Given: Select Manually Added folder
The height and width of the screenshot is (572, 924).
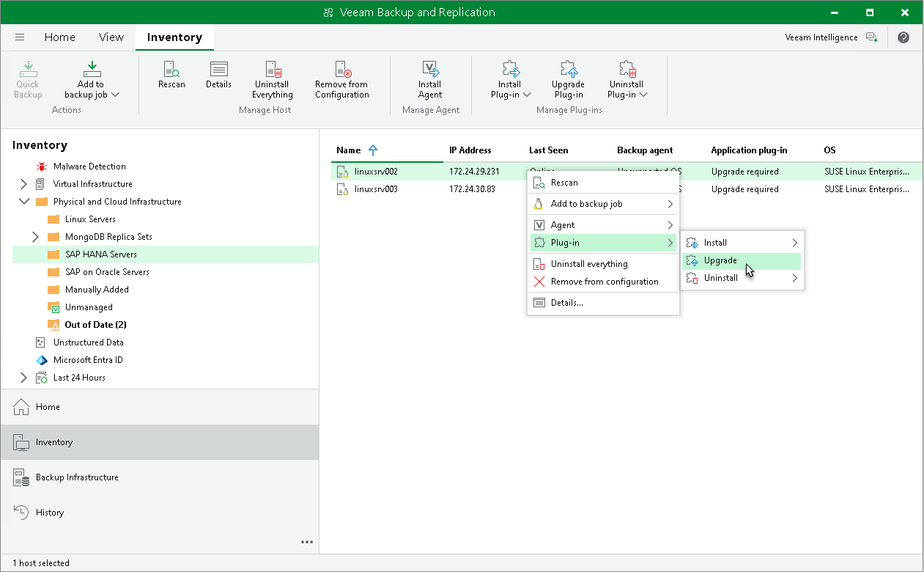Looking at the screenshot, I should (x=97, y=290).
